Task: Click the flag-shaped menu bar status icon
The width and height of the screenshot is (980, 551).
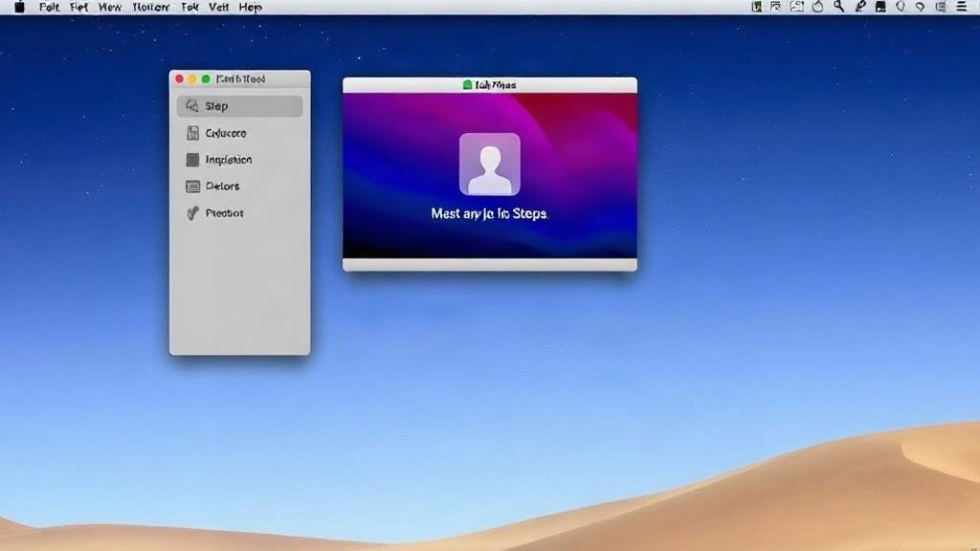Action: coord(775,7)
